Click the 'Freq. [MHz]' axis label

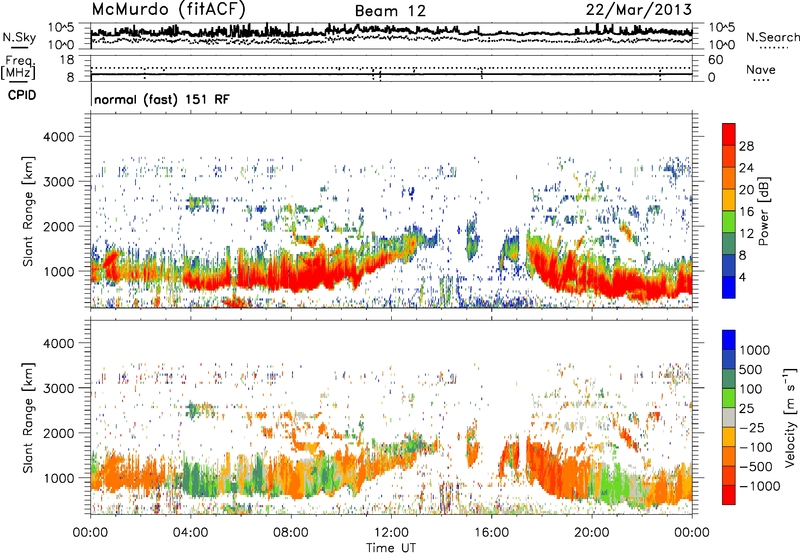pos(18,68)
